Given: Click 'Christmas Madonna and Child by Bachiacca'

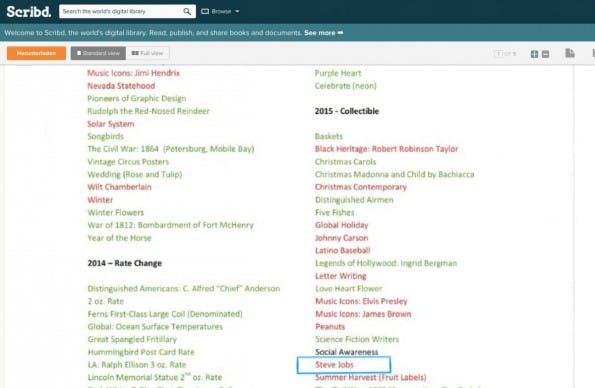Looking at the screenshot, I should (x=395, y=174).
